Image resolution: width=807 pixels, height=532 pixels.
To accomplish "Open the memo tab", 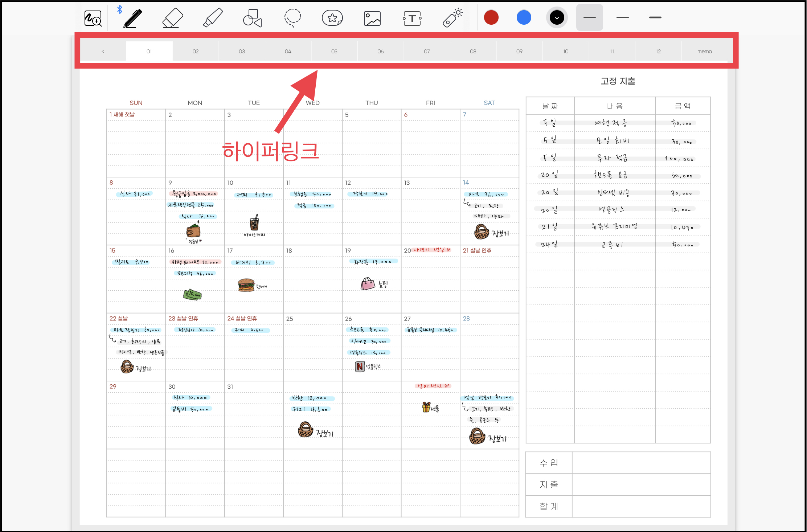I will coord(704,52).
